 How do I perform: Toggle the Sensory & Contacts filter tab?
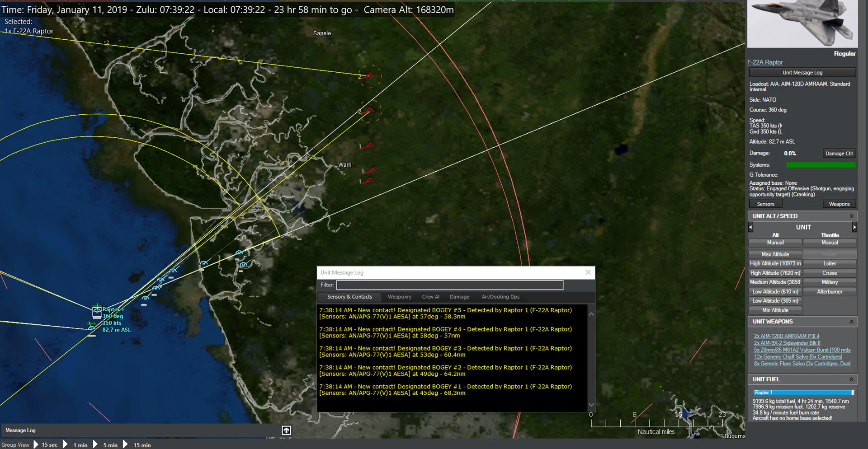click(349, 297)
